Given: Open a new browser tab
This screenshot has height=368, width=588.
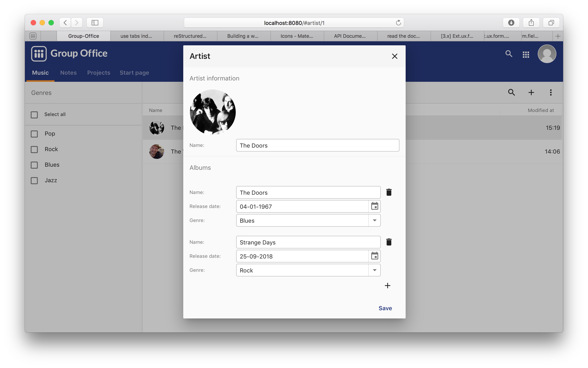Looking at the screenshot, I should (x=558, y=36).
